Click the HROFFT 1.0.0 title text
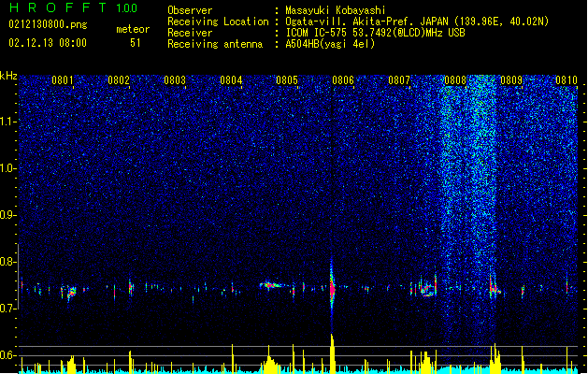This screenshot has height=374, width=588. click(x=73, y=7)
